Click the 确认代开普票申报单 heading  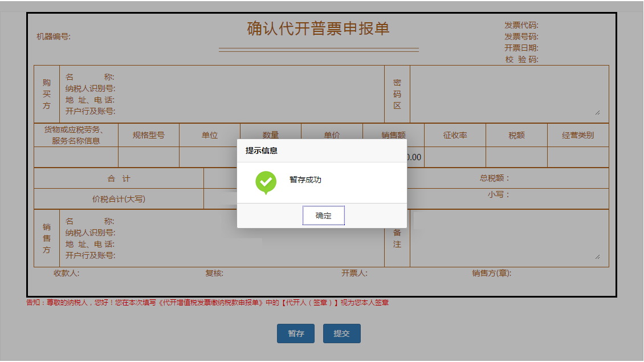[319, 29]
